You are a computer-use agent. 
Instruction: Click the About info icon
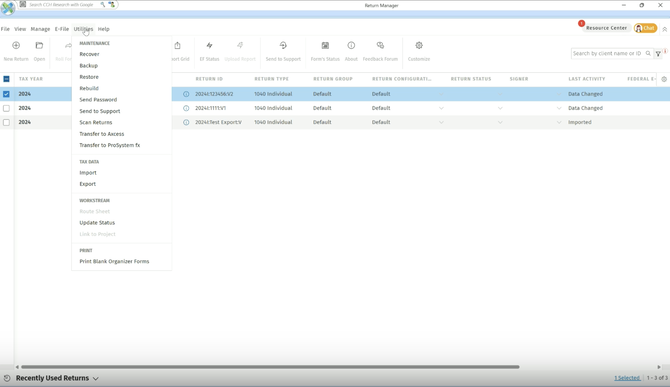tap(351, 45)
